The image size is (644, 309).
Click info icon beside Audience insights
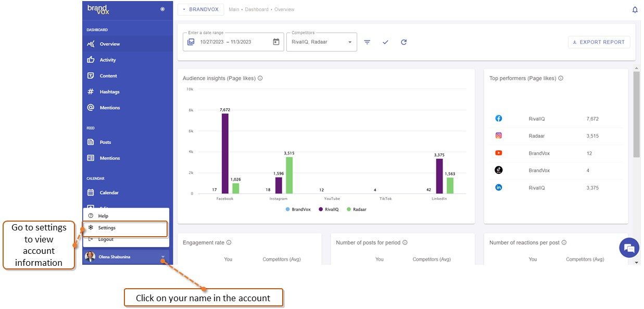click(x=260, y=79)
